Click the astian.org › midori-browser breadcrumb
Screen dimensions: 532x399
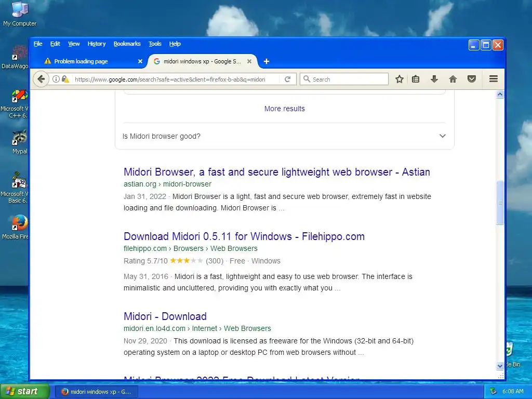(x=167, y=184)
